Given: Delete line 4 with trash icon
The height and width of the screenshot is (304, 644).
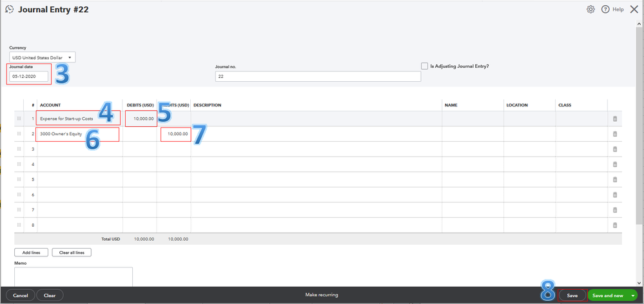Looking at the screenshot, I should [x=615, y=164].
